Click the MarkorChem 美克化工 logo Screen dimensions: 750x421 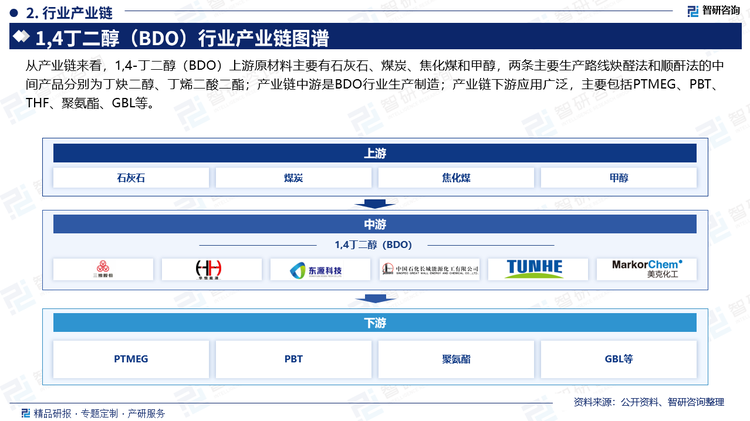point(647,269)
